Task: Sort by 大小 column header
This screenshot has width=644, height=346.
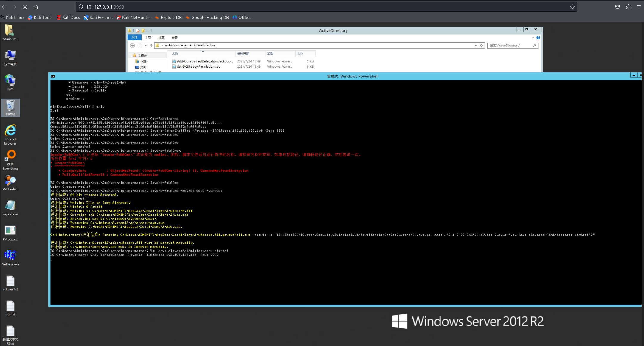Action: (305, 54)
